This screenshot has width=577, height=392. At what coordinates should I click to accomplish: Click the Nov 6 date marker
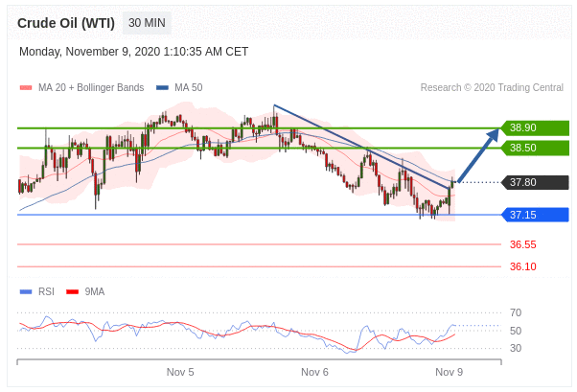click(314, 372)
